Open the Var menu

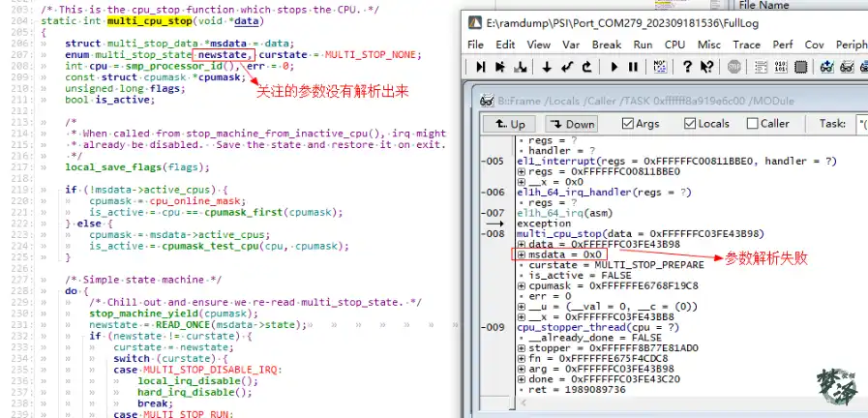click(571, 45)
